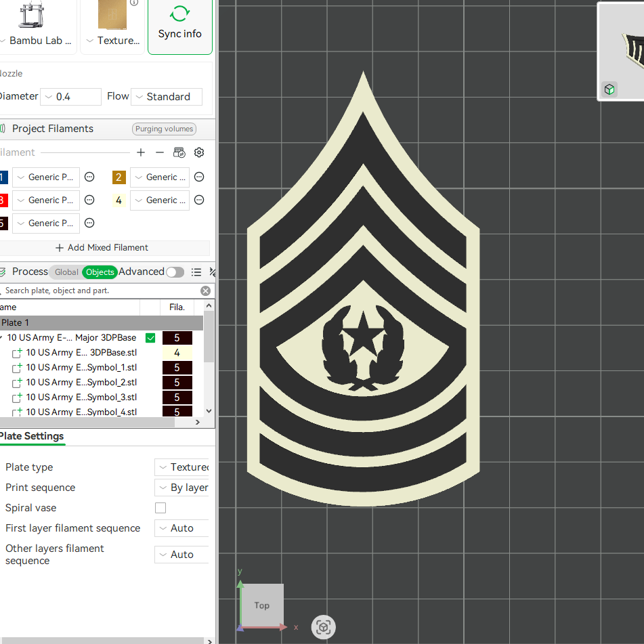Click the filament 5 cell of Symbol_2.stl
The image size is (644, 644).
pyautogui.click(x=177, y=383)
